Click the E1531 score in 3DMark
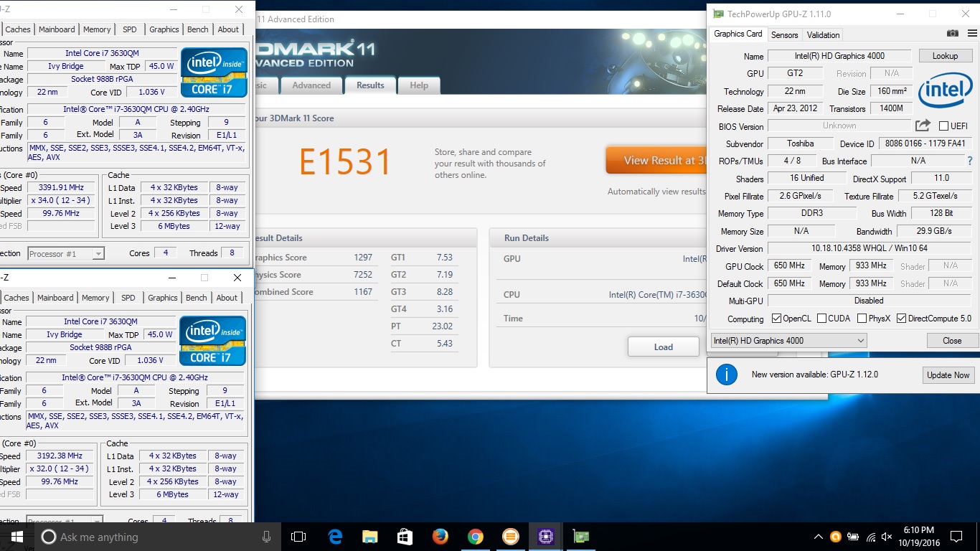This screenshot has height=551, width=980. 345,163
